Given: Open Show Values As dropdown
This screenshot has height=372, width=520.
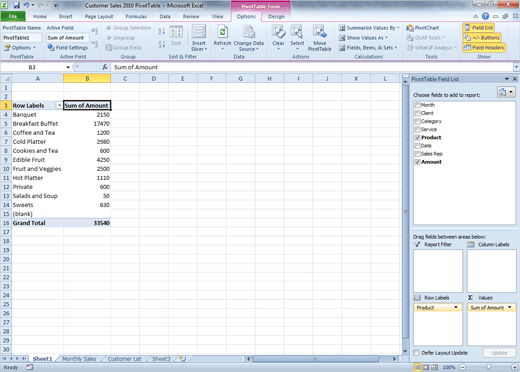Looking at the screenshot, I should [363, 38].
